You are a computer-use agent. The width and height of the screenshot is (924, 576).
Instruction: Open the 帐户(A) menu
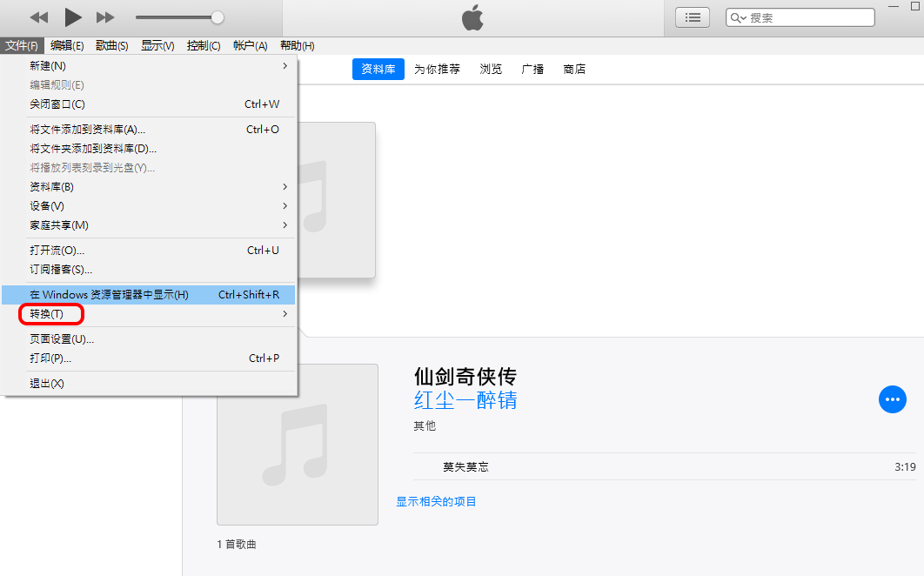pos(250,45)
